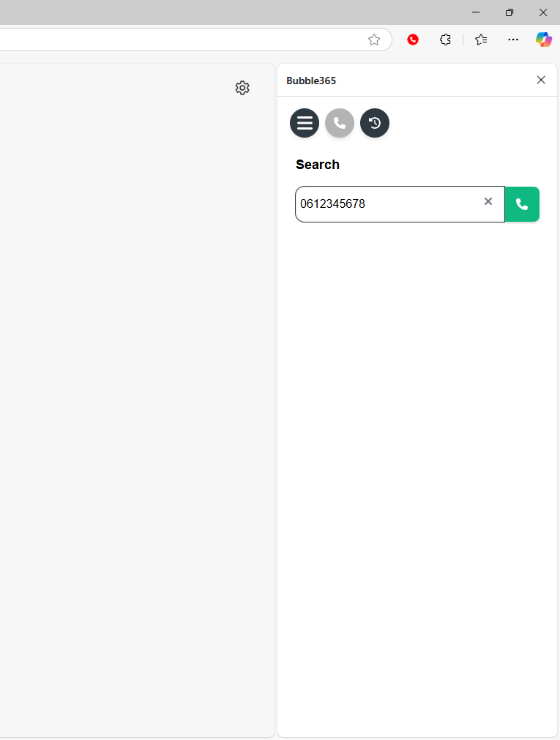This screenshot has width=560, height=740.
Task: Click the red Bubble365 extension icon
Action: click(x=413, y=40)
